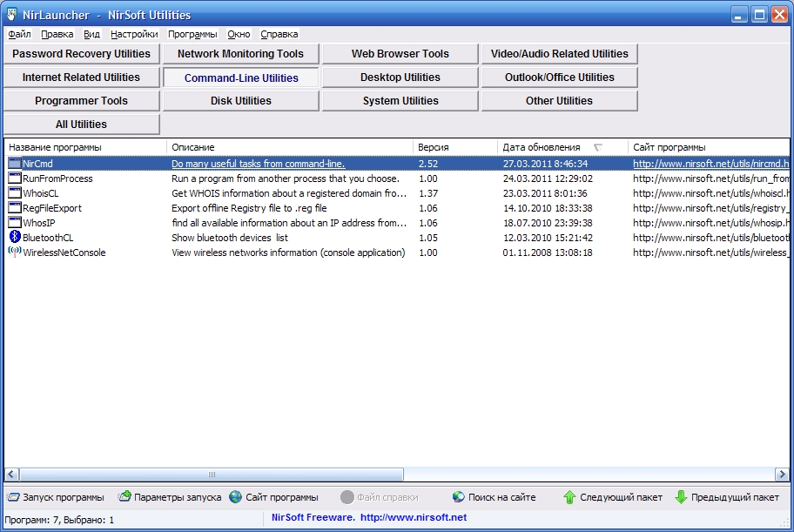Click the NirLauncher title bar icon

coord(11,14)
